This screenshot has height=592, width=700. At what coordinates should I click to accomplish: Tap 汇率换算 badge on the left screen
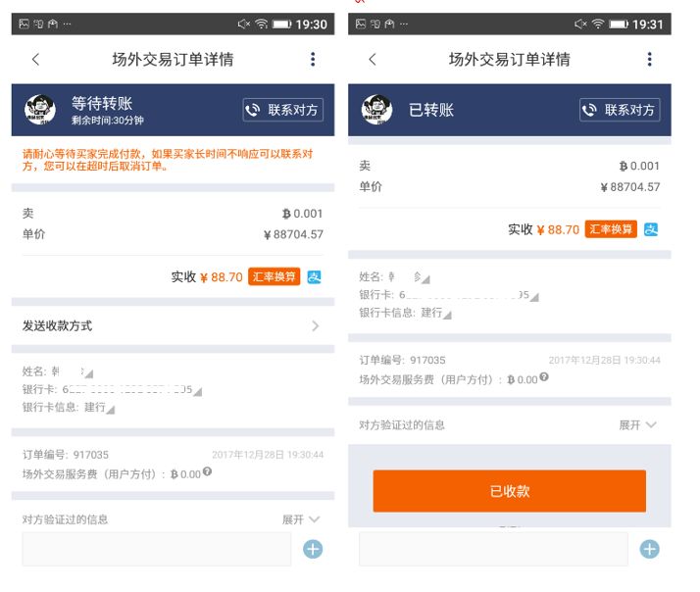pyautogui.click(x=274, y=276)
